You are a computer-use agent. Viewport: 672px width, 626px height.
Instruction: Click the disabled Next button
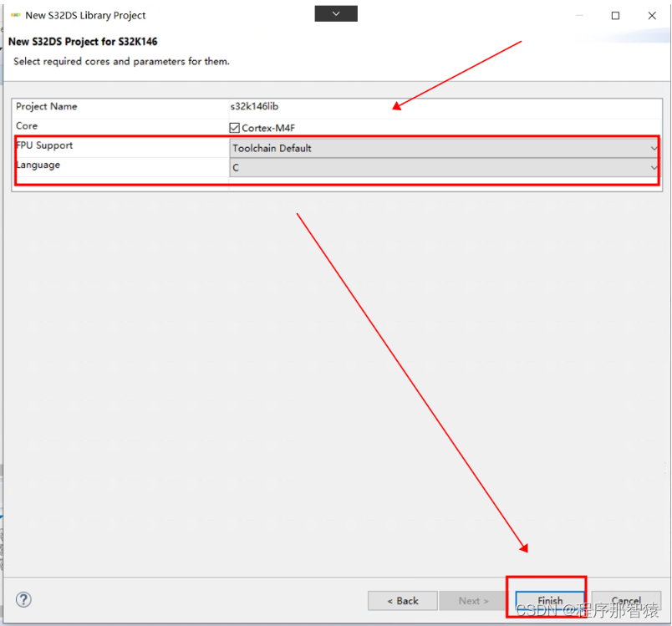pos(473,601)
